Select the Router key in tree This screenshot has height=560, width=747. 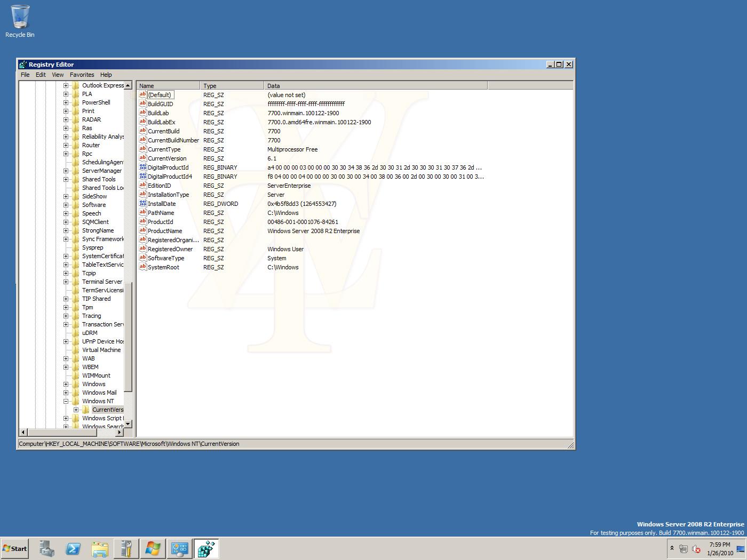point(91,145)
